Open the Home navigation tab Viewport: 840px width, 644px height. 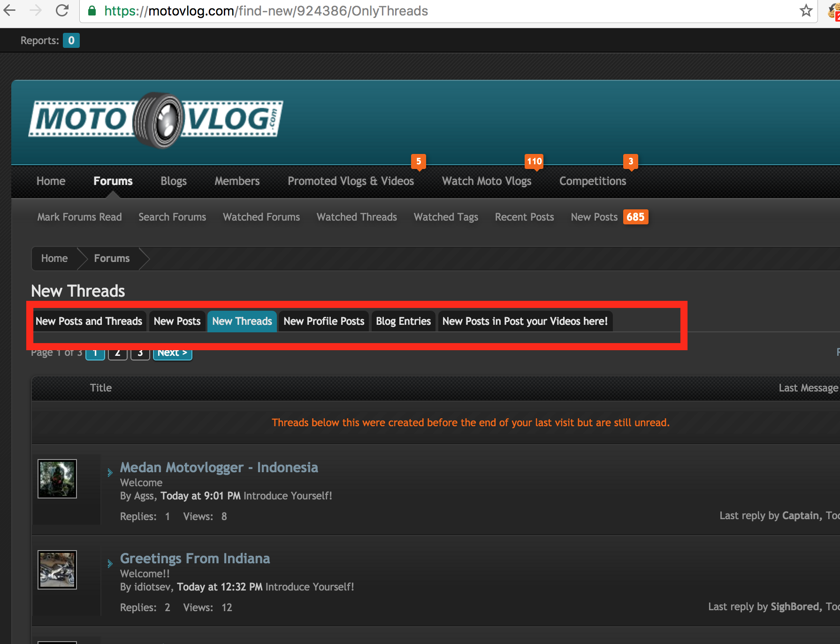(x=51, y=181)
